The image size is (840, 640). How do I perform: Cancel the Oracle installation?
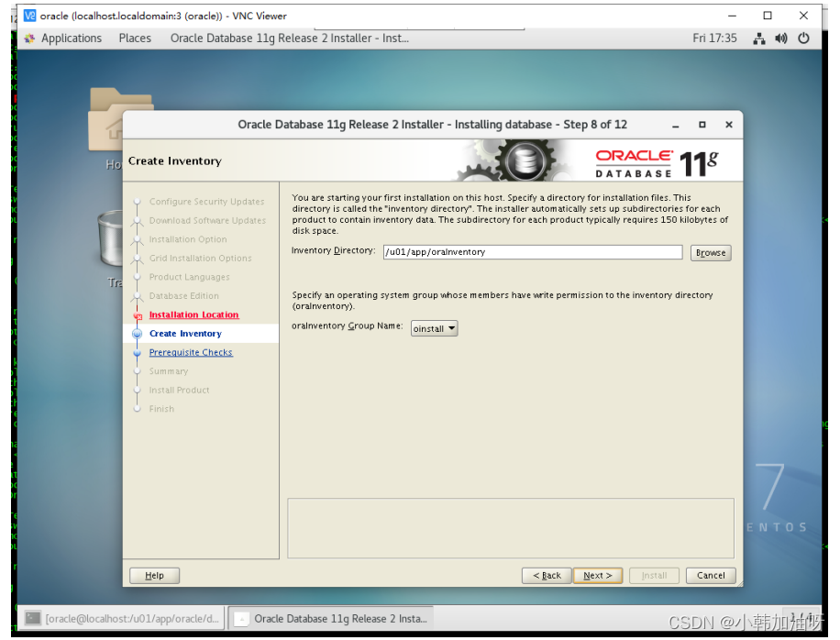[711, 575]
